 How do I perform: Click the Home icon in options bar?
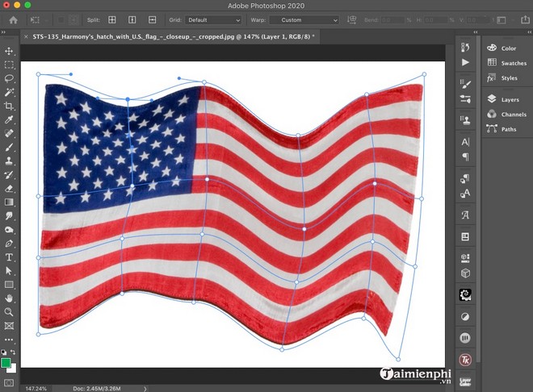[13, 20]
